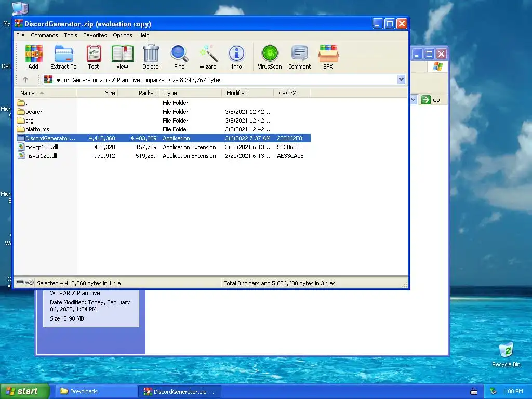Click the WinRAR title bar icon
This screenshot has height=399, width=532.
pos(19,24)
